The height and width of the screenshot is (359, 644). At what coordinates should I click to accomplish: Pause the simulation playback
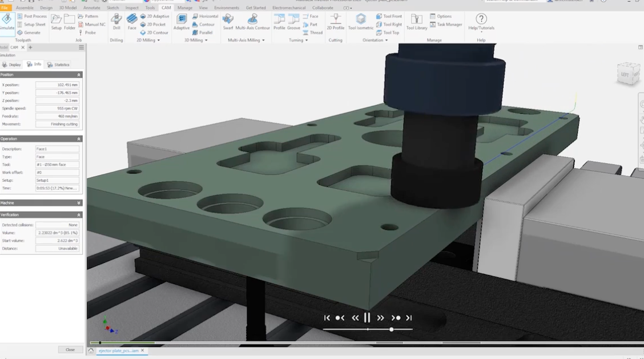pyautogui.click(x=367, y=317)
